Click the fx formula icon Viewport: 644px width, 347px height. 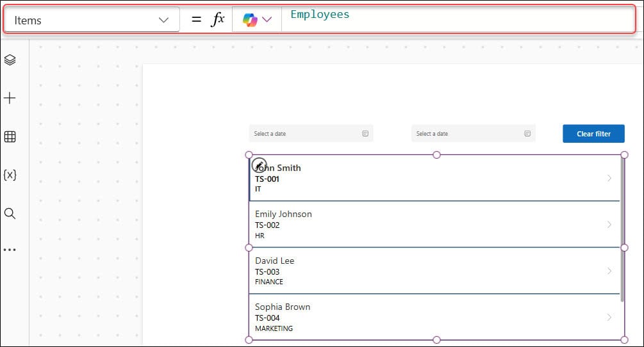[x=218, y=19]
